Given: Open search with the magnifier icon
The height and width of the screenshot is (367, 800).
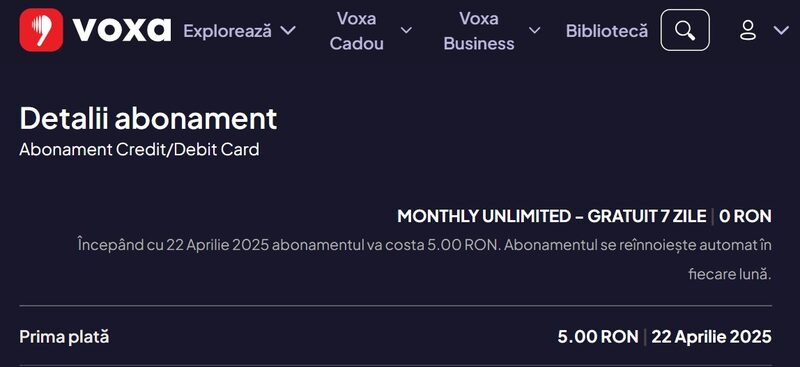Looking at the screenshot, I should point(685,30).
